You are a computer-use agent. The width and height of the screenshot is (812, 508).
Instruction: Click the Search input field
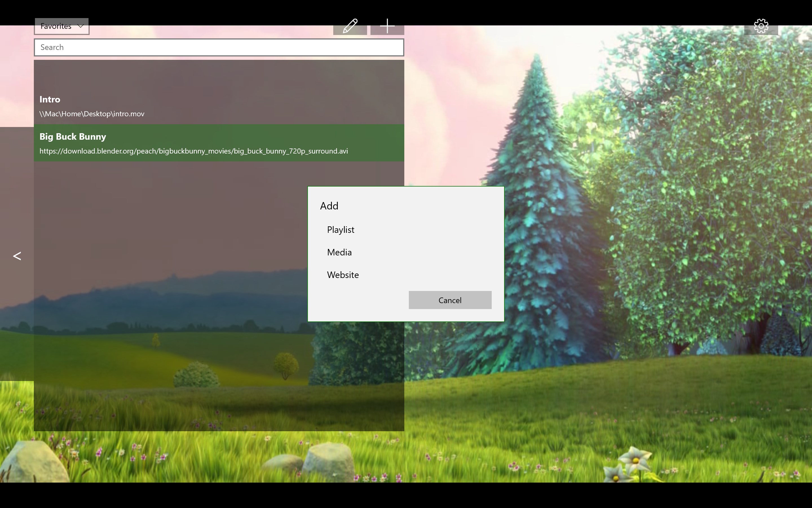pos(219,47)
